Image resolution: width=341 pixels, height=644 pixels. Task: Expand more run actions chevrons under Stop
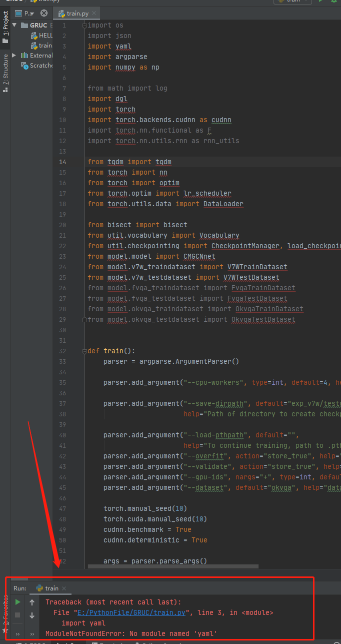click(17, 634)
